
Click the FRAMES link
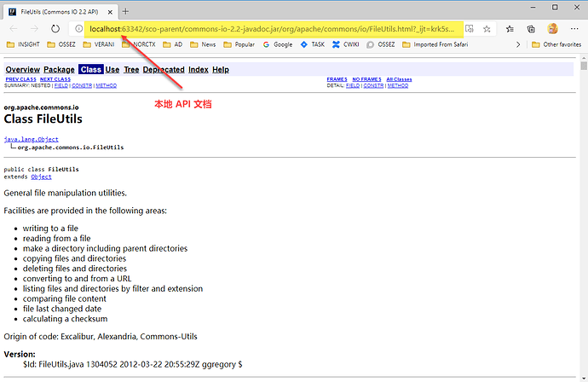337,79
